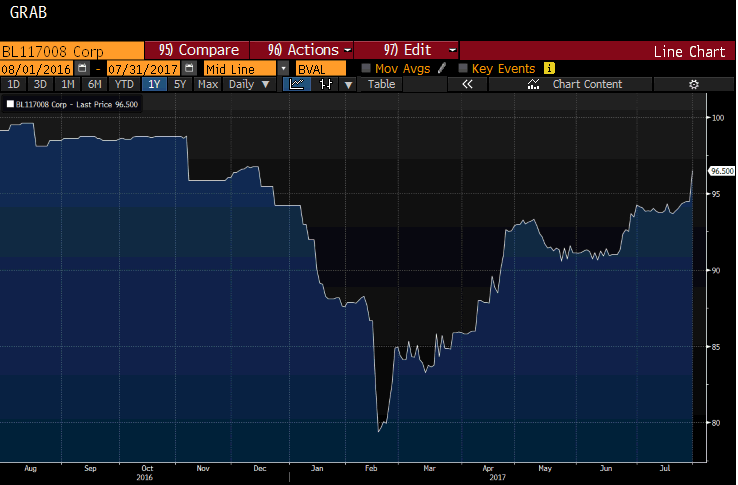Viewport: 738px width, 485px height.
Task: Select the line chart type icon
Action: (297, 84)
